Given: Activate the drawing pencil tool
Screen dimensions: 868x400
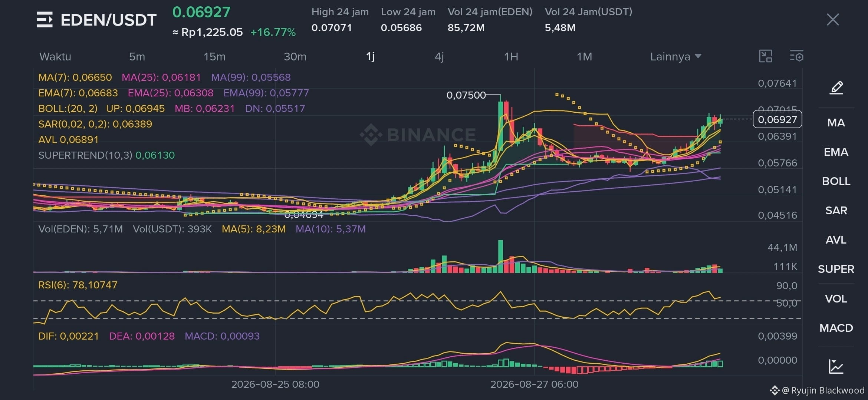Looking at the screenshot, I should tap(836, 88).
